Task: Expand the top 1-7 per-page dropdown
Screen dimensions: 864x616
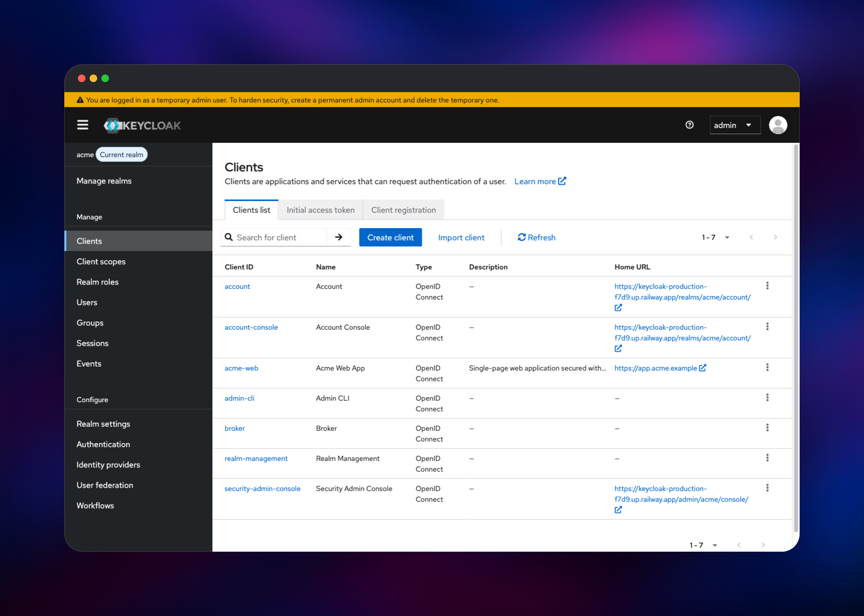Action: coord(715,237)
